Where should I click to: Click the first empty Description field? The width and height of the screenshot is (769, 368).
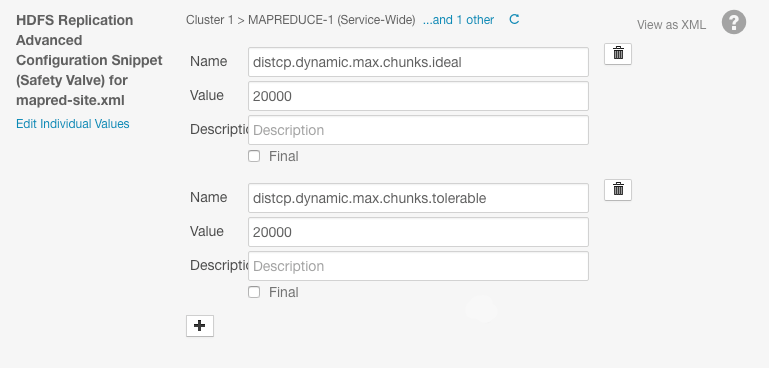coord(418,130)
